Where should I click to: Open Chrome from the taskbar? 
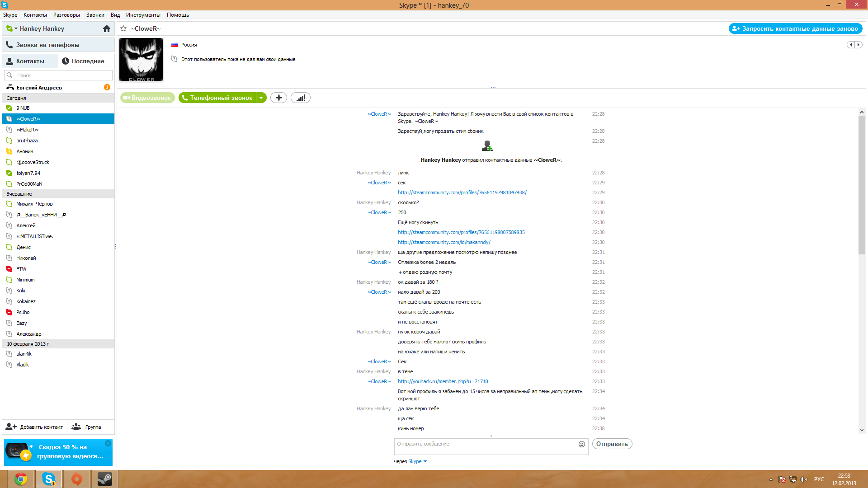pos(21,479)
